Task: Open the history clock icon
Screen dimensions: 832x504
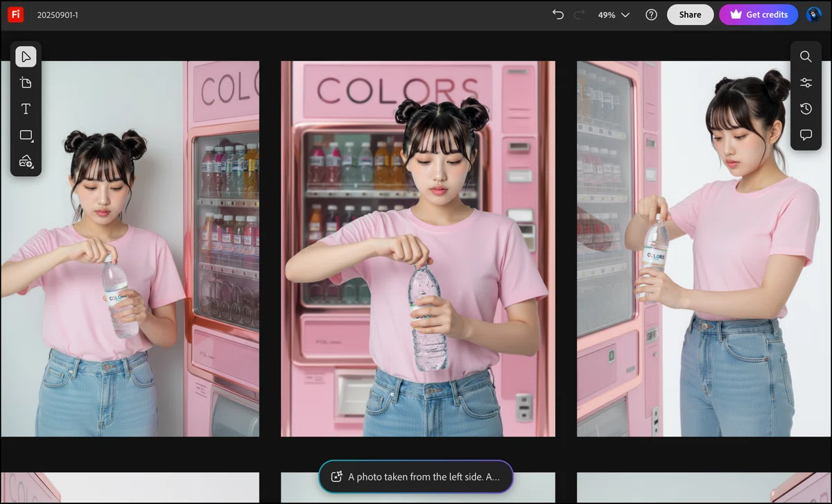Action: pyautogui.click(x=806, y=109)
